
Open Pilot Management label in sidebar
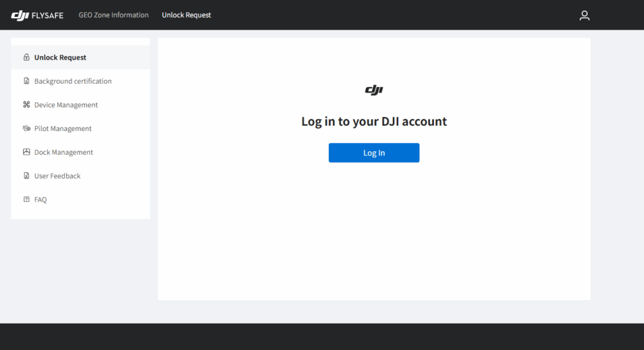pos(63,128)
